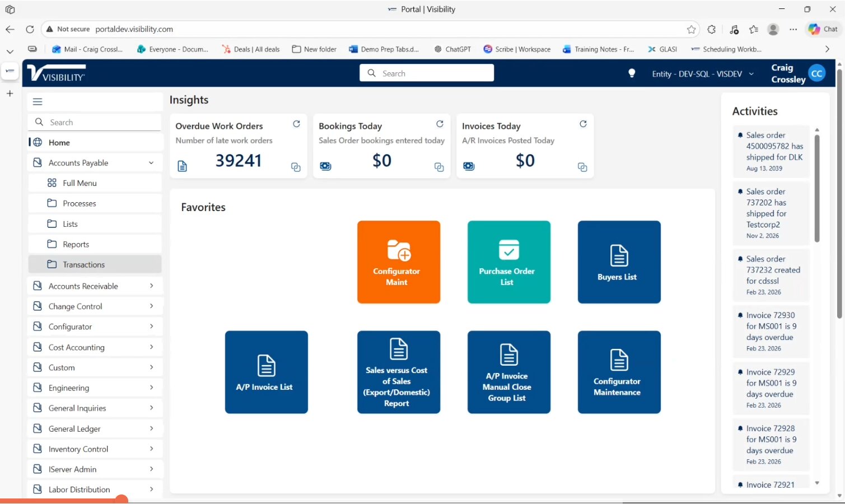Open the Entity DEV-SQL dropdown
This screenshot has height=504, width=845.
(x=702, y=74)
